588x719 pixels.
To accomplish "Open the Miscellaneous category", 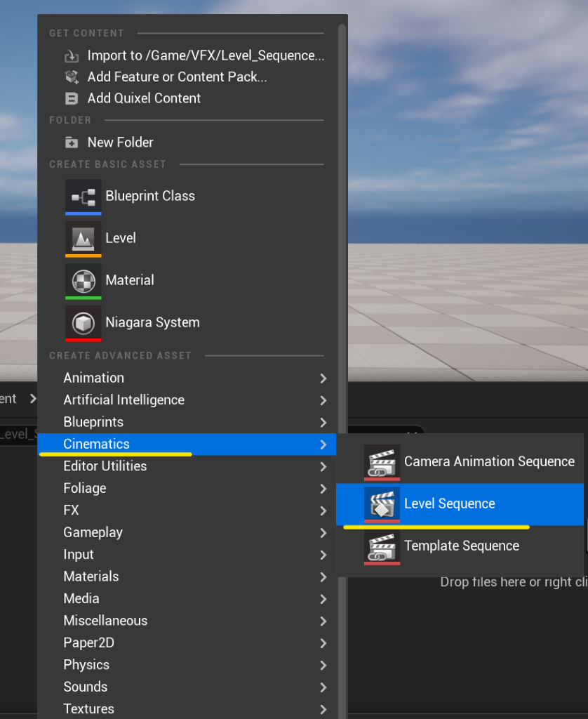I will coord(187,621).
